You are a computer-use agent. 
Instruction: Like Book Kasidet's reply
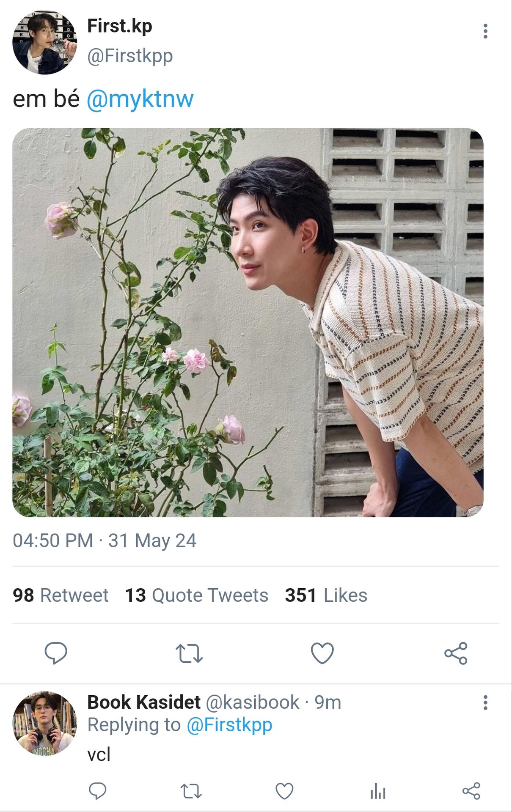point(284,790)
